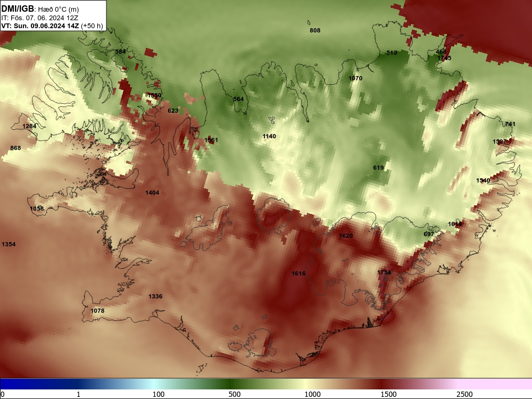Click the 1550 height value

[154, 95]
